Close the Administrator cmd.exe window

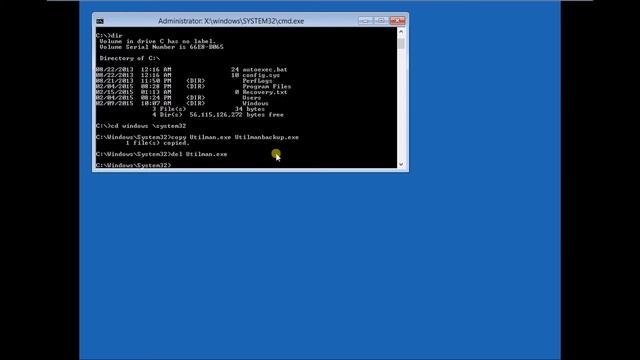pyautogui.click(x=397, y=20)
